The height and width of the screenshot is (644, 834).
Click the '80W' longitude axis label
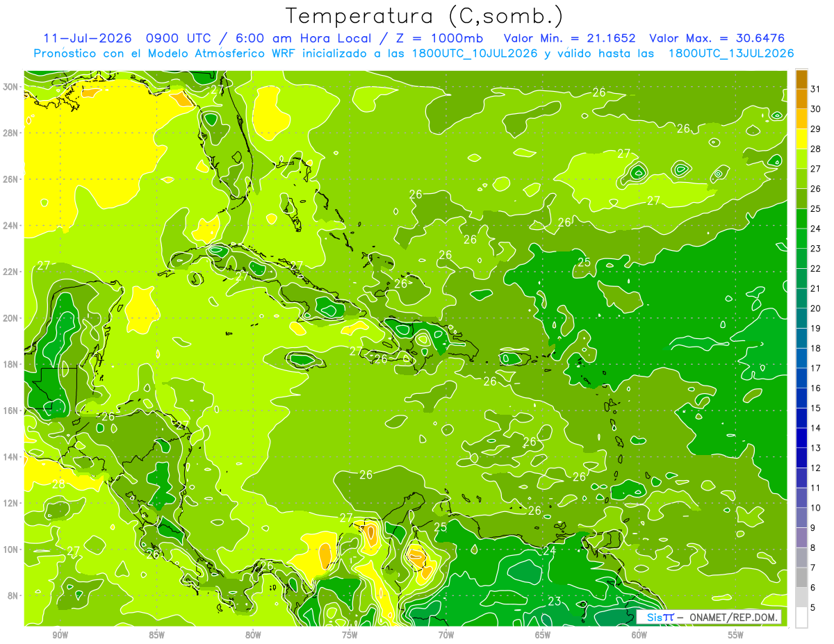point(254,635)
